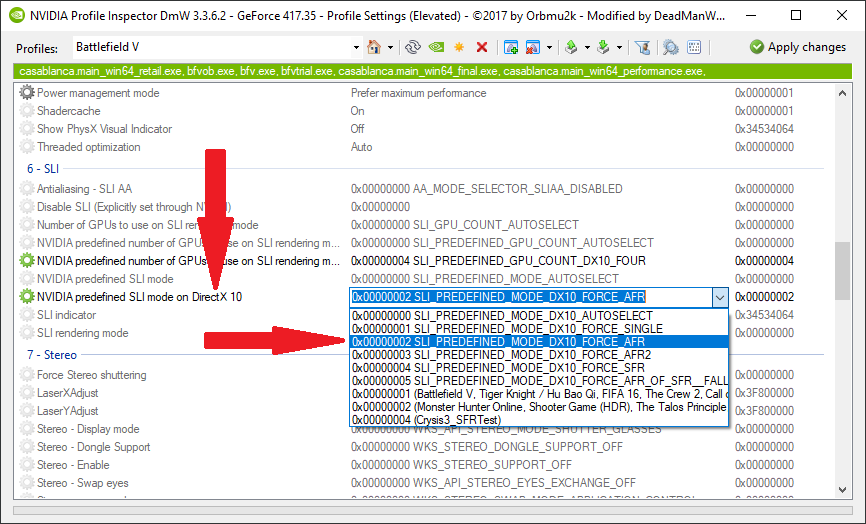The width and height of the screenshot is (866, 524).
Task: Click the scrollbar down arrow
Action: tap(842, 490)
